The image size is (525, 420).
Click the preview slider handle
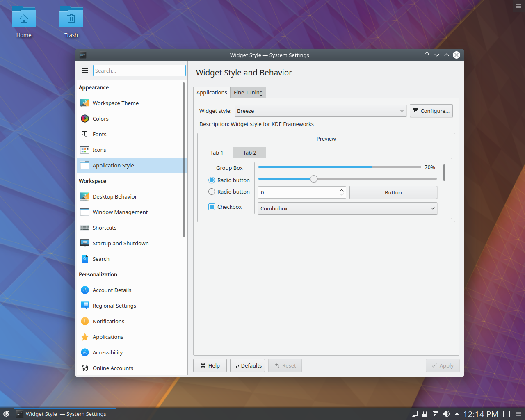[314, 179]
